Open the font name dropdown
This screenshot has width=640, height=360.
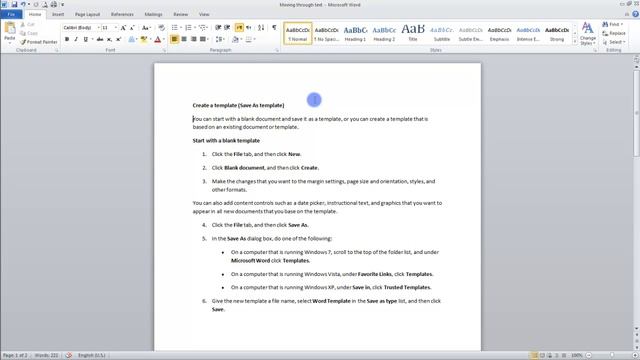point(98,28)
